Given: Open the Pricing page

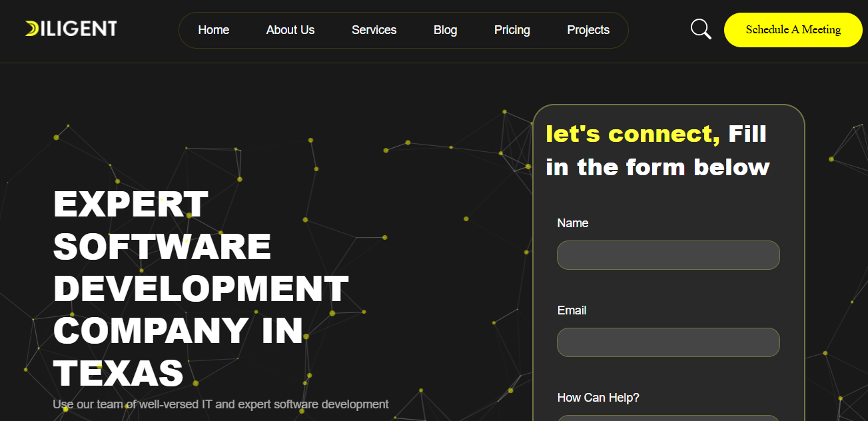Looking at the screenshot, I should [512, 29].
